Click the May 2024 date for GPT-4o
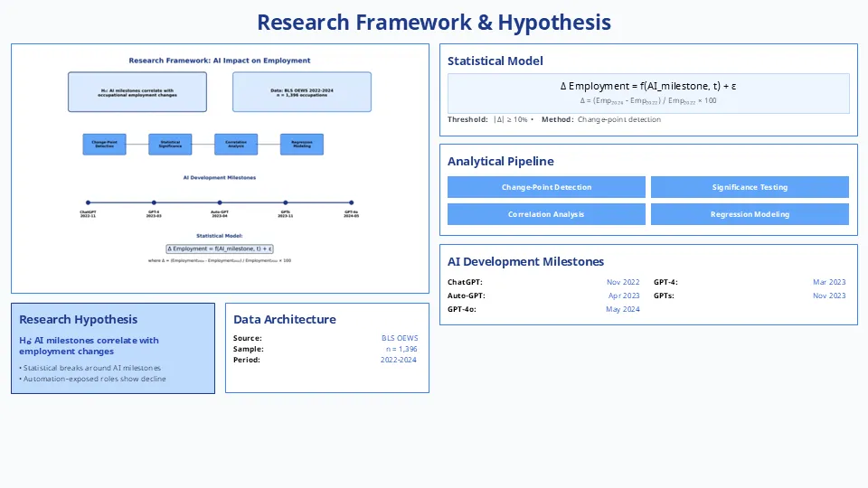The height and width of the screenshot is (488, 868). pyautogui.click(x=622, y=309)
